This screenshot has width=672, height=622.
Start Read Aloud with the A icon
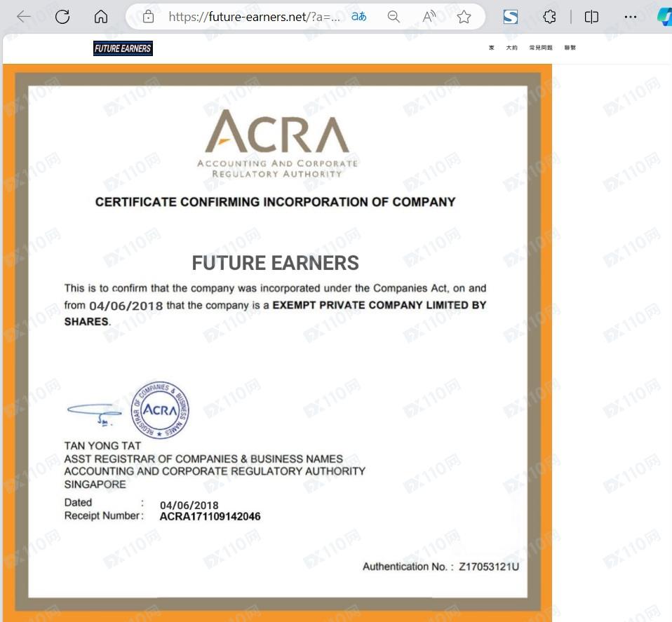[x=429, y=17]
